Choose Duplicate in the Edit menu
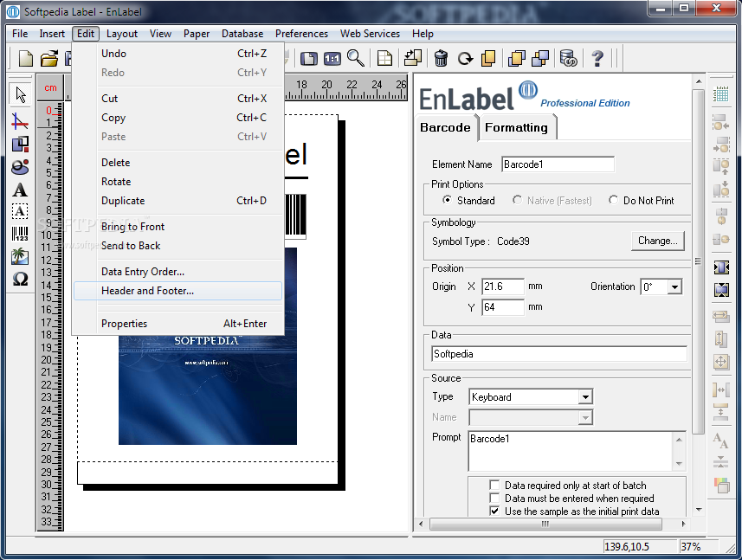Viewport: 742px width, 560px height. pyautogui.click(x=178, y=201)
